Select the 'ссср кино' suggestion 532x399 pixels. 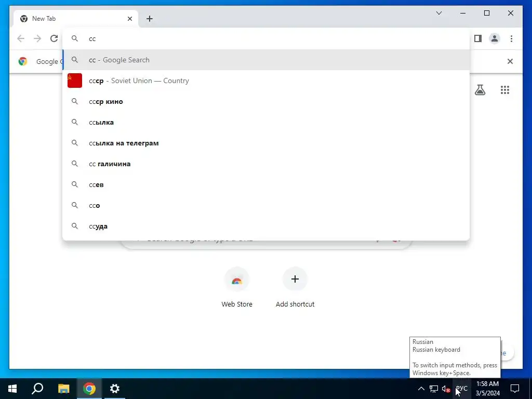[x=266, y=101]
